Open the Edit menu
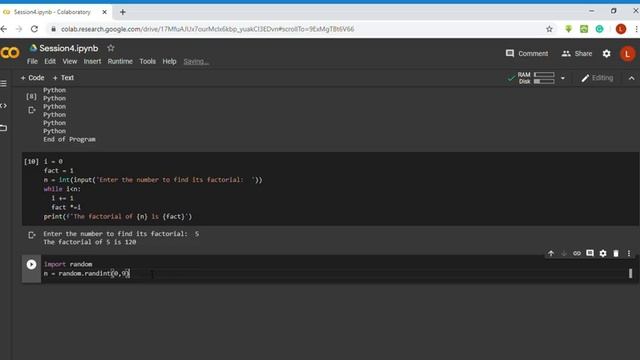Screen dimensions: 640x360 pyautogui.click(x=50, y=61)
